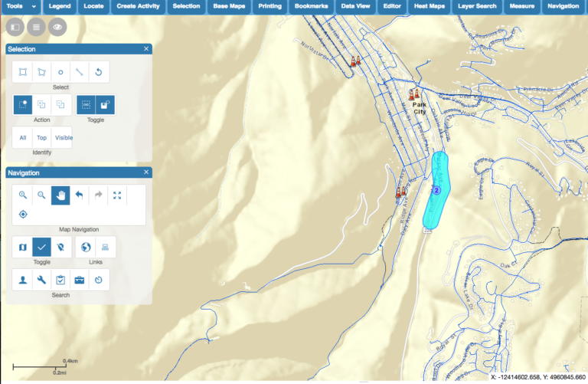The width and height of the screenshot is (588, 384).
Task: Click the Visible identify button
Action: [x=64, y=137]
